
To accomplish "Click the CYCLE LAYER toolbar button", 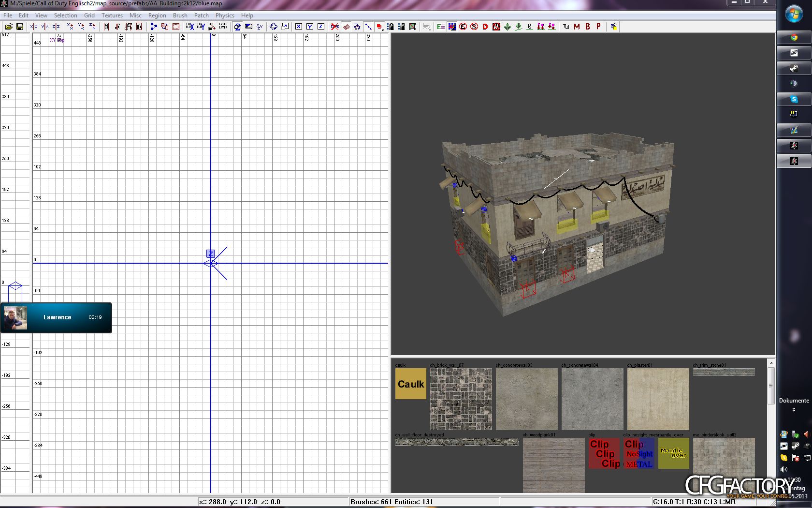I will tap(223, 27).
